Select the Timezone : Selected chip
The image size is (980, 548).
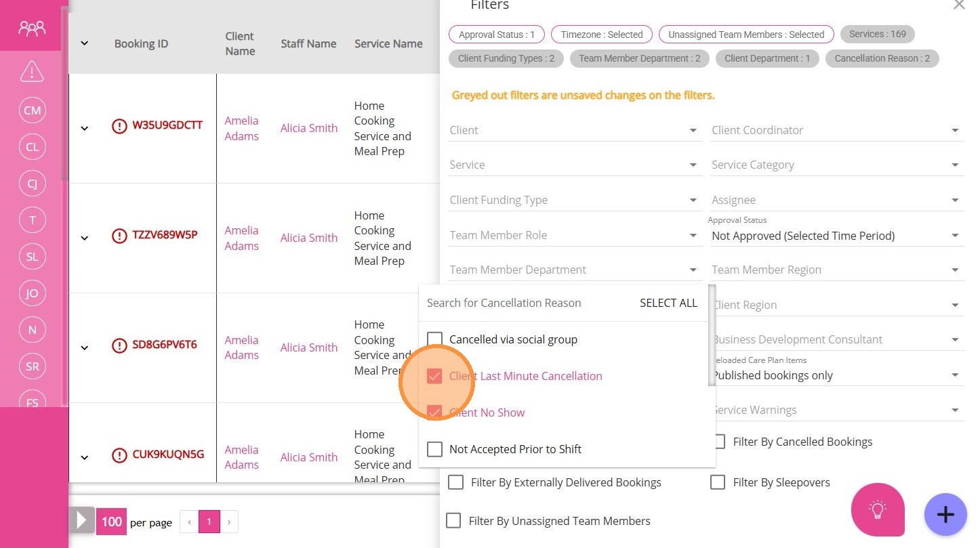point(601,35)
